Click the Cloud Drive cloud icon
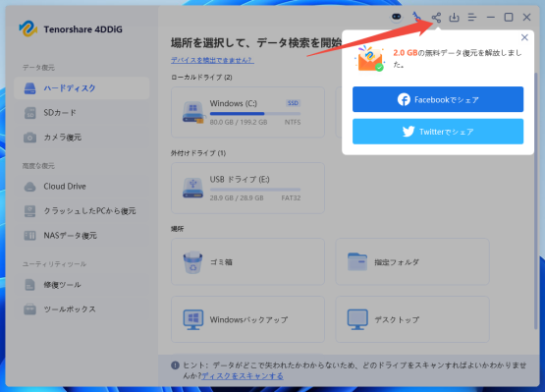The width and height of the screenshot is (545, 392). tap(29, 187)
